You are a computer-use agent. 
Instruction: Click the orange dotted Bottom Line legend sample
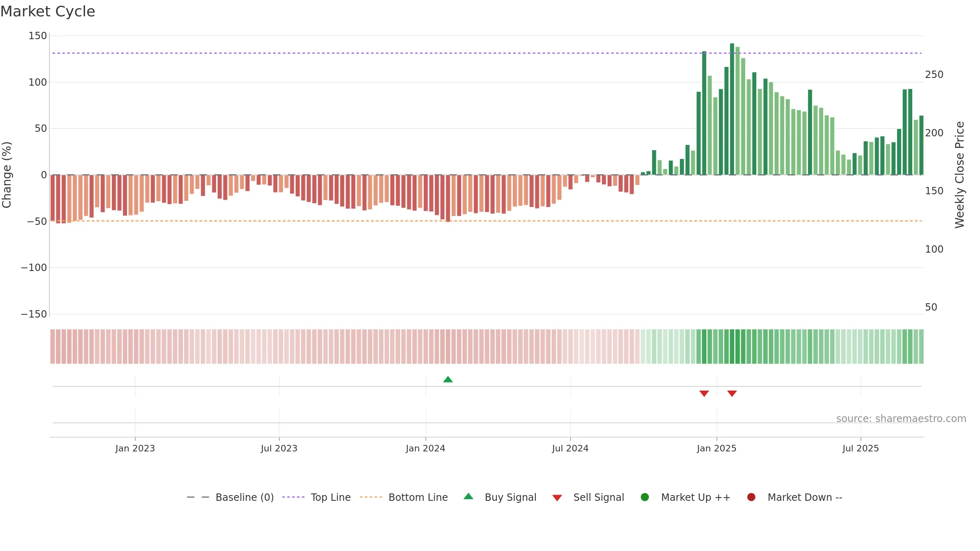(371, 497)
